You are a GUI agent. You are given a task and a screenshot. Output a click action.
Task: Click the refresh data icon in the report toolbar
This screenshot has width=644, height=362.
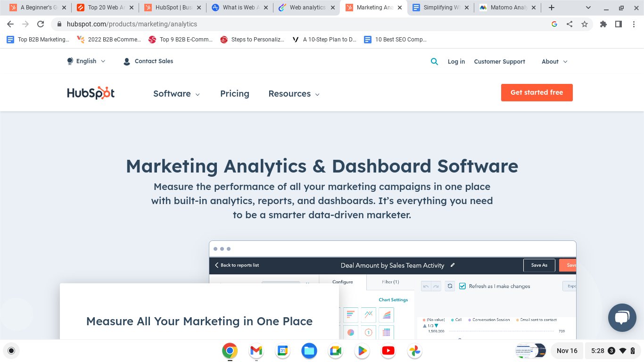(450, 286)
